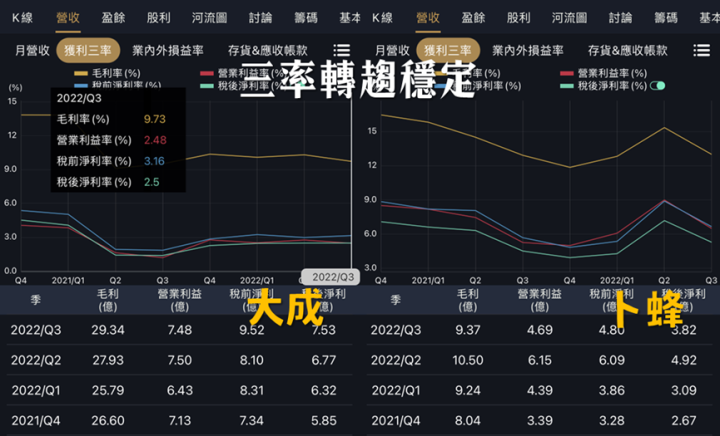Select the 營收 tab in 大成 panel
The width and height of the screenshot is (720, 436).
pyautogui.click(x=68, y=18)
